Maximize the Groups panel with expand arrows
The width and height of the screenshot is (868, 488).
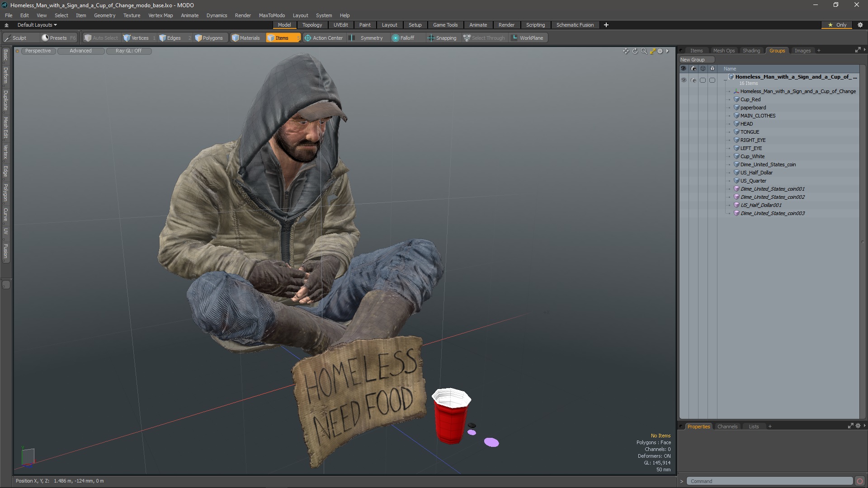[x=858, y=50]
